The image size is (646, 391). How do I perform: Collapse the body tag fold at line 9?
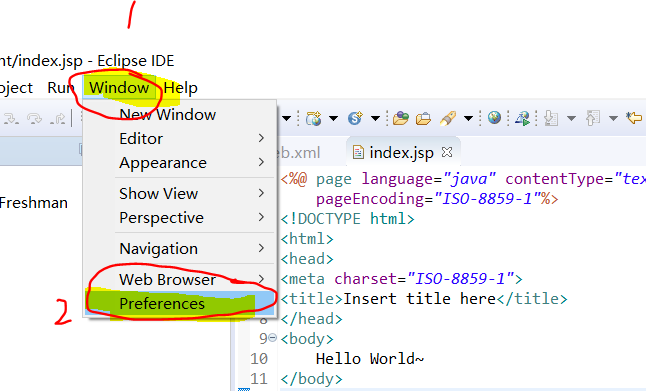[273, 338]
